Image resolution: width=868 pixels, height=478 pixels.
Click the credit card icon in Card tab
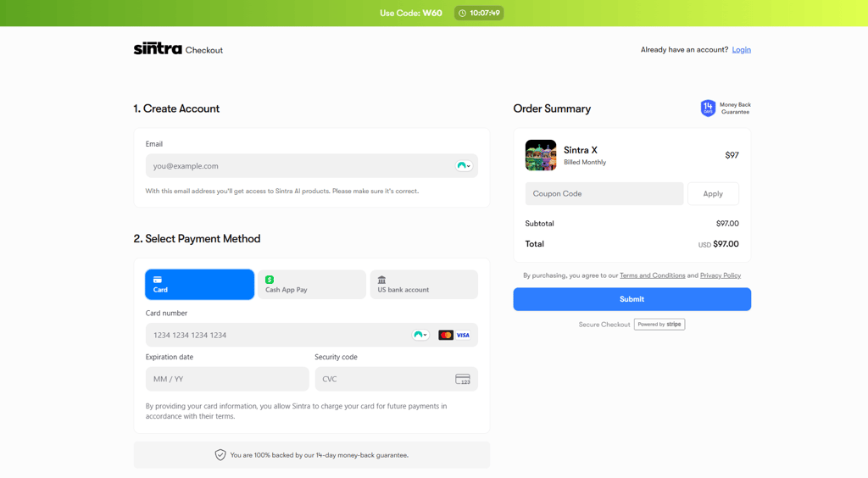(x=158, y=280)
